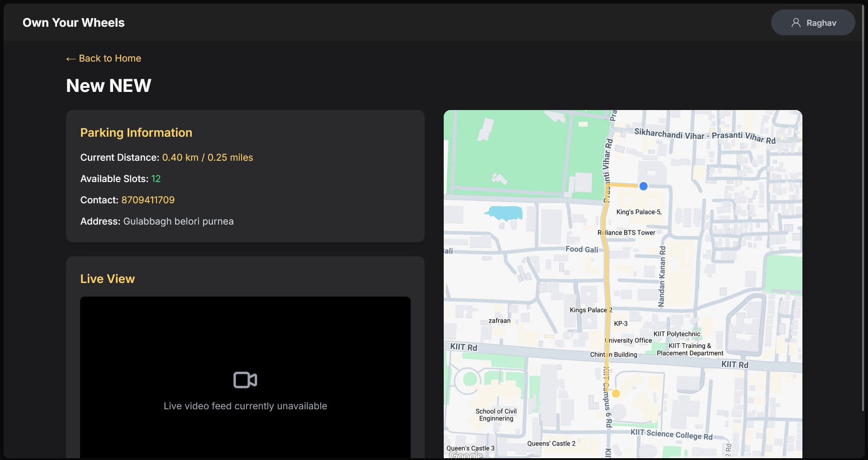Screen dimensions: 868x460
Task: Select the yellow destination marker on the map
Action: point(616,393)
